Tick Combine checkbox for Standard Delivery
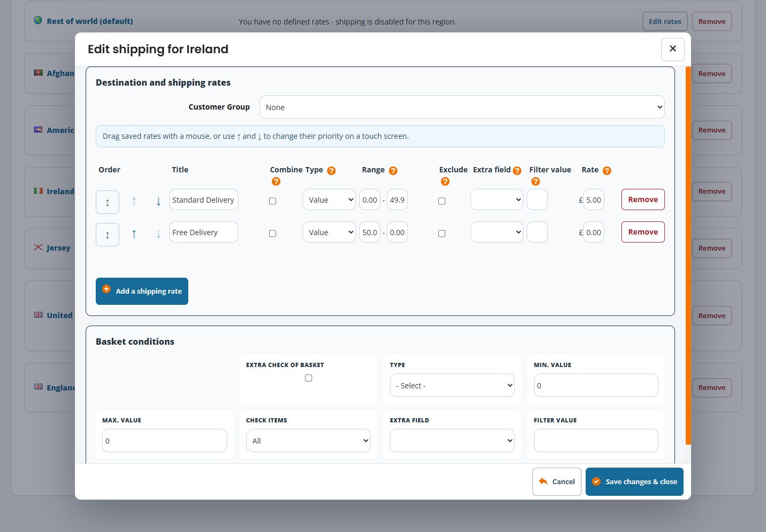 point(273,201)
